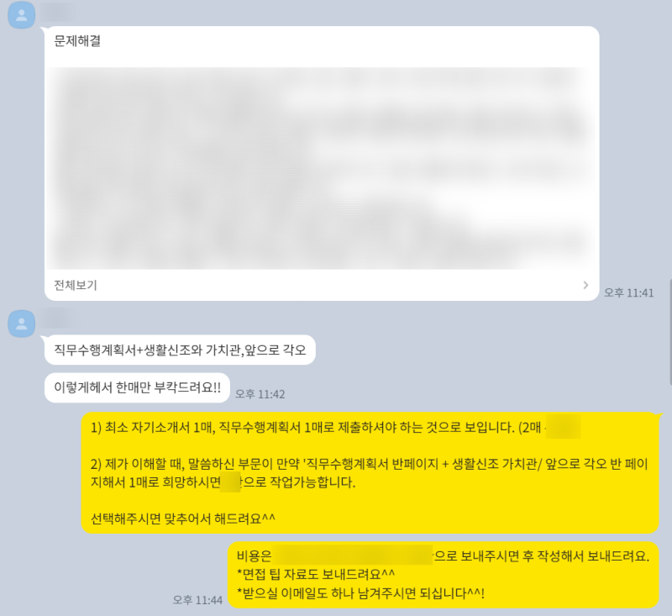Image resolution: width=672 pixels, height=616 pixels.
Task: Click the first sender's profile avatar
Action: coord(22,15)
